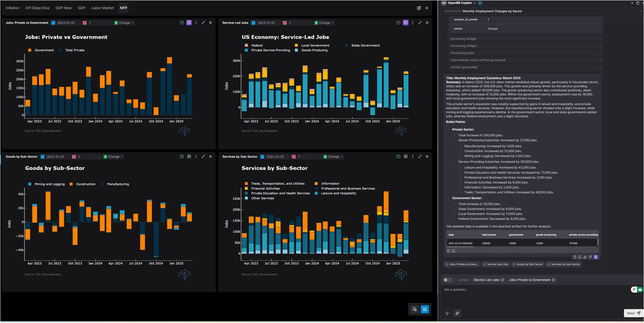Image resolution: width=644 pixels, height=323 pixels.
Task: Toggle Government series in Jobs chart legend
Action: (41, 50)
